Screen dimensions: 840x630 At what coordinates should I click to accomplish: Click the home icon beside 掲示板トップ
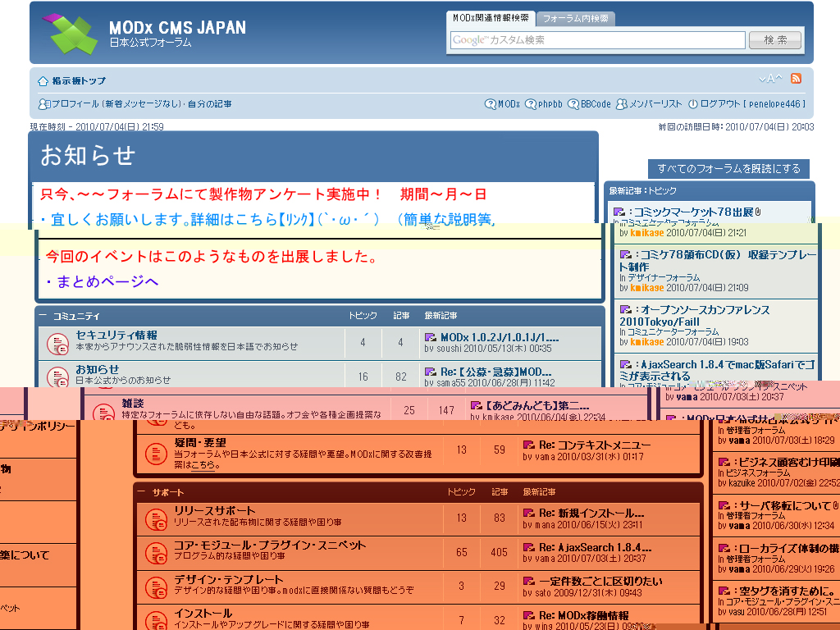point(43,81)
